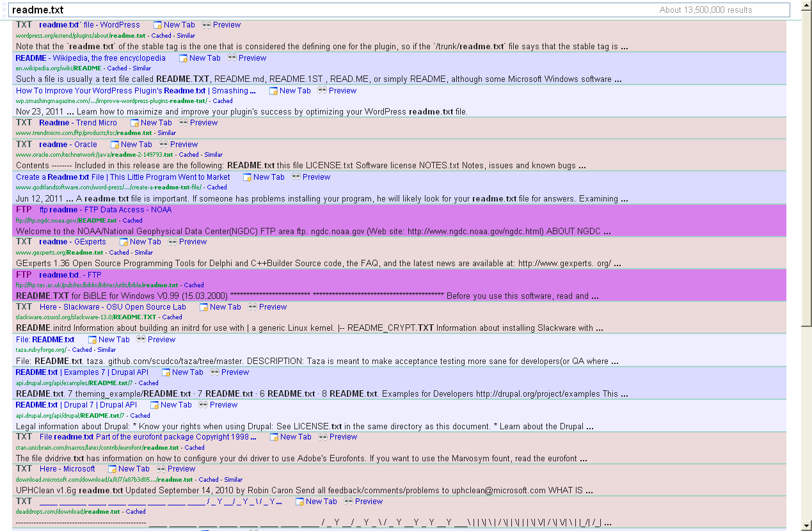Click New Tab icon for Oracle readme result

(x=115, y=145)
